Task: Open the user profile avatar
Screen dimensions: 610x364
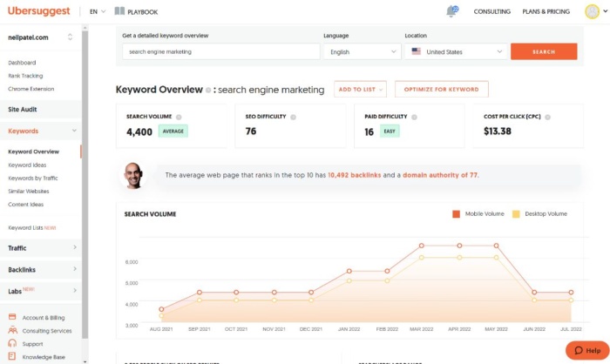Action: [592, 11]
